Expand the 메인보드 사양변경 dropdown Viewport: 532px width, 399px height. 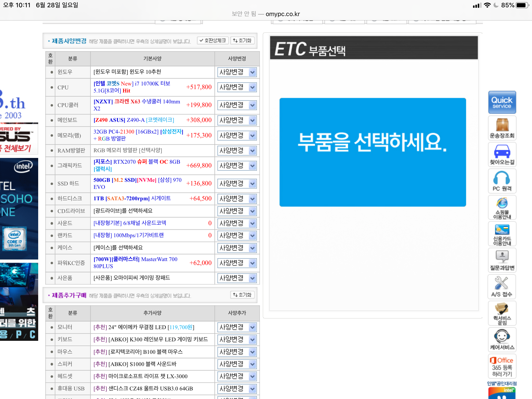click(237, 120)
